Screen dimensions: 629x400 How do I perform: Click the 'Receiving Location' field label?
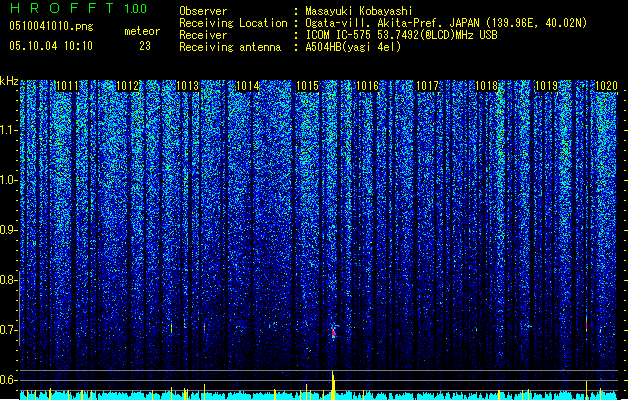[x=233, y=23]
